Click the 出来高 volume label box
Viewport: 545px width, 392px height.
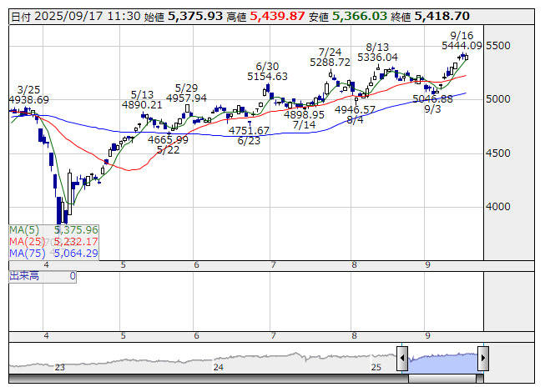pyautogui.click(x=43, y=276)
